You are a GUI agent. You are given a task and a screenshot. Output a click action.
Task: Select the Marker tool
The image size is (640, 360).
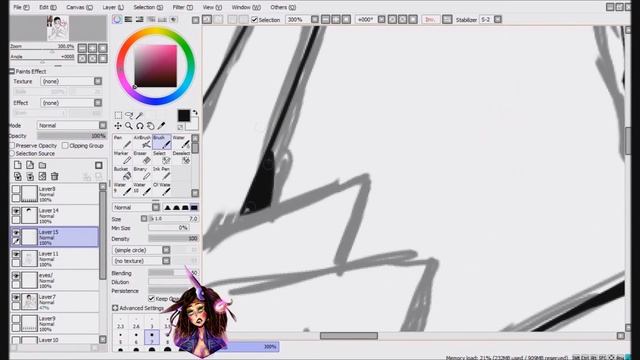point(122,158)
